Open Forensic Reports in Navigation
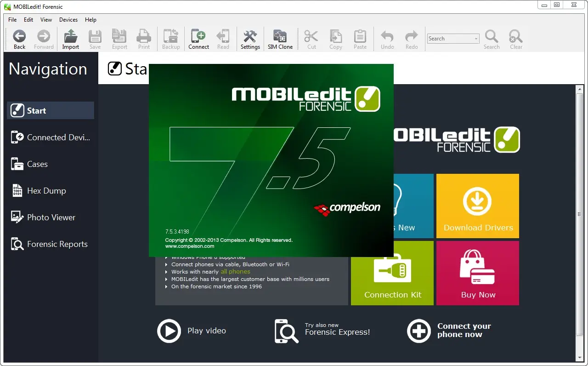This screenshot has height=366, width=588. 51,244
